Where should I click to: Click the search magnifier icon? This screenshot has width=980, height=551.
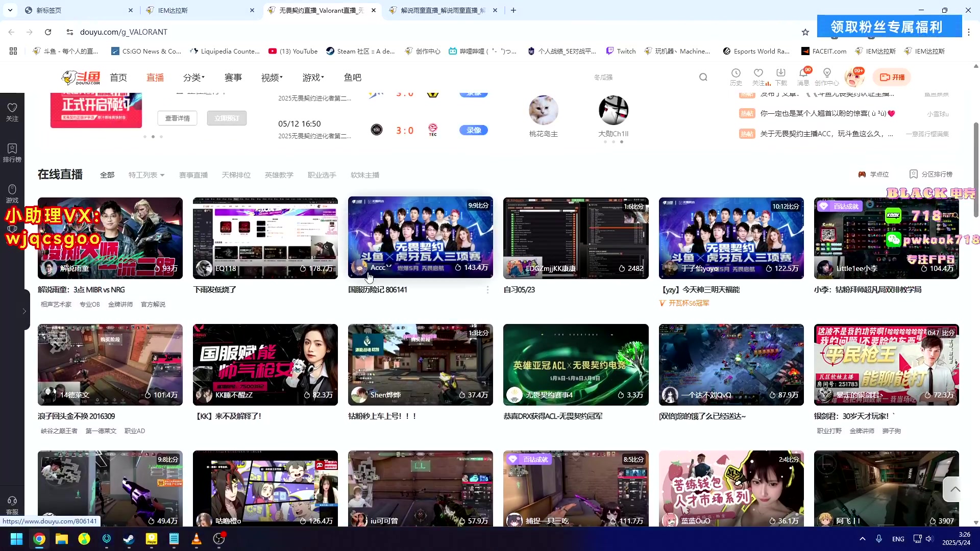coord(703,77)
